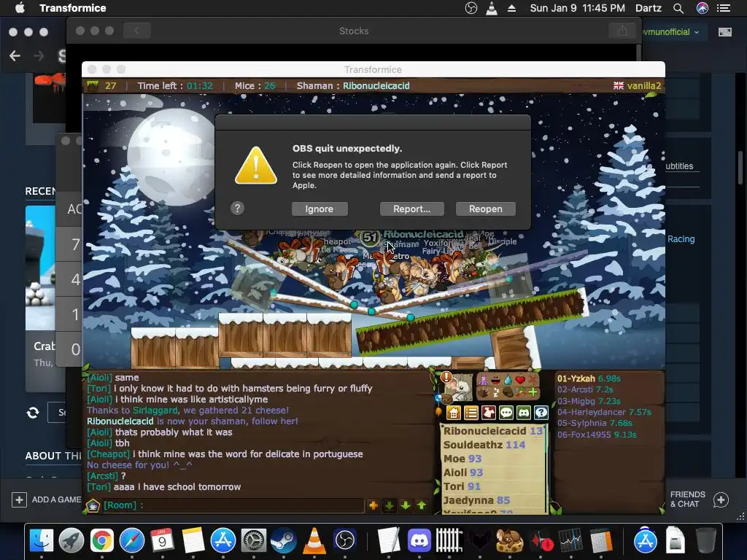Click the tribe chat house icon by Room
This screenshot has height=560, width=747.
93,505
